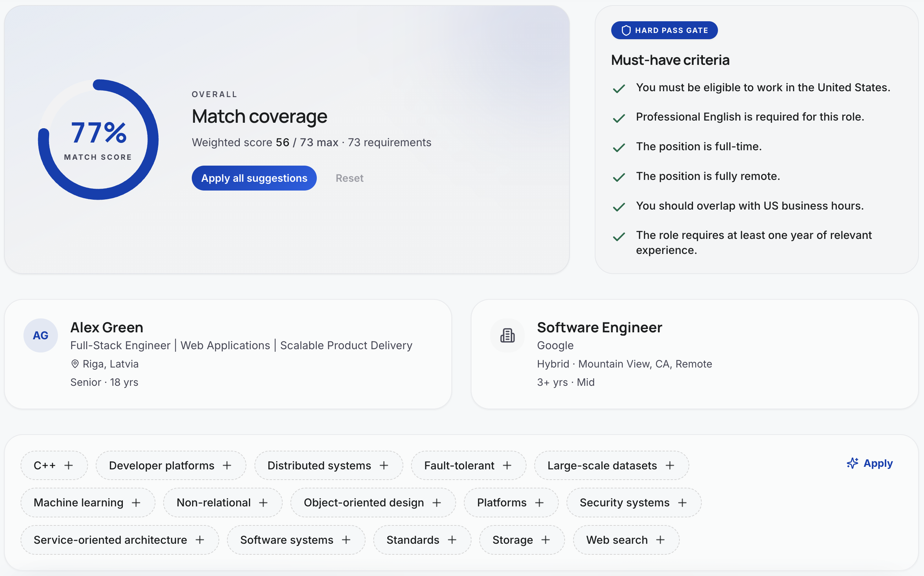This screenshot has width=924, height=576.
Task: Click the plus icon on Fault-tolerant chip
Action: (x=507, y=465)
